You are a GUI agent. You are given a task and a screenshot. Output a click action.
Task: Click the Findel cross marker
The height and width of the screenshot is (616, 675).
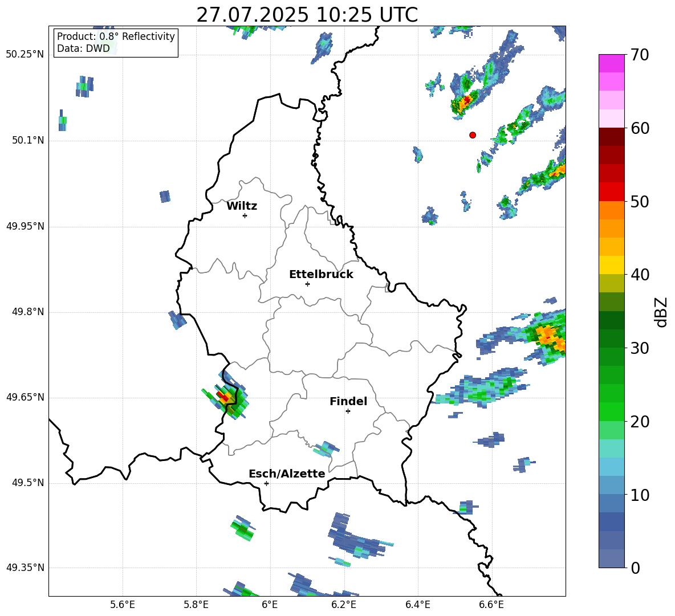click(x=348, y=411)
